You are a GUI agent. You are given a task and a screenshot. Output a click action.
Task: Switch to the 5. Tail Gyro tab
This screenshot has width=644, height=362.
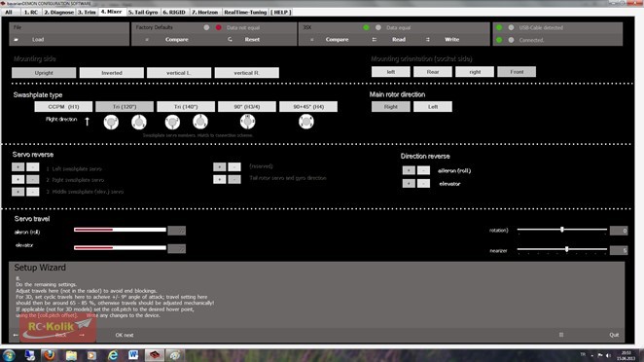[143, 12]
